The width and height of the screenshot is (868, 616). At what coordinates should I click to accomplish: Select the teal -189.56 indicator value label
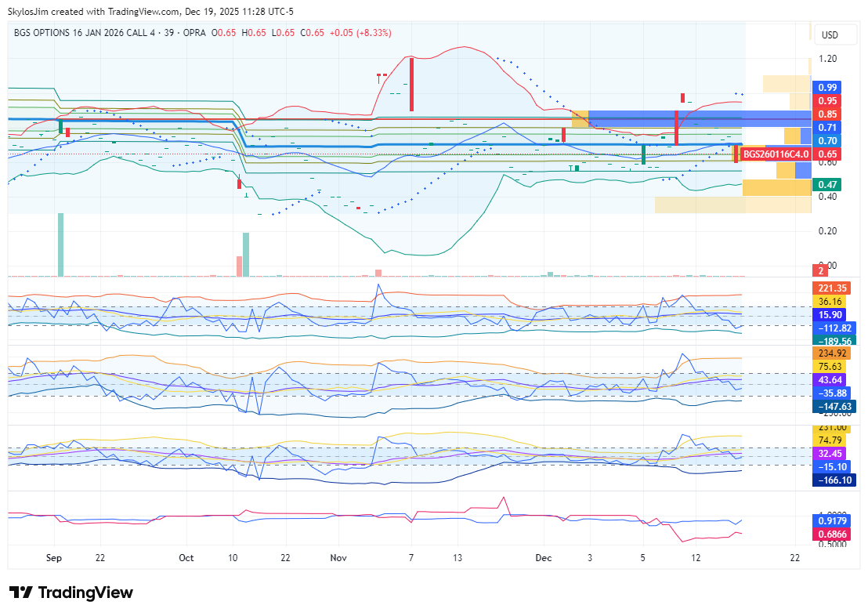pos(834,341)
